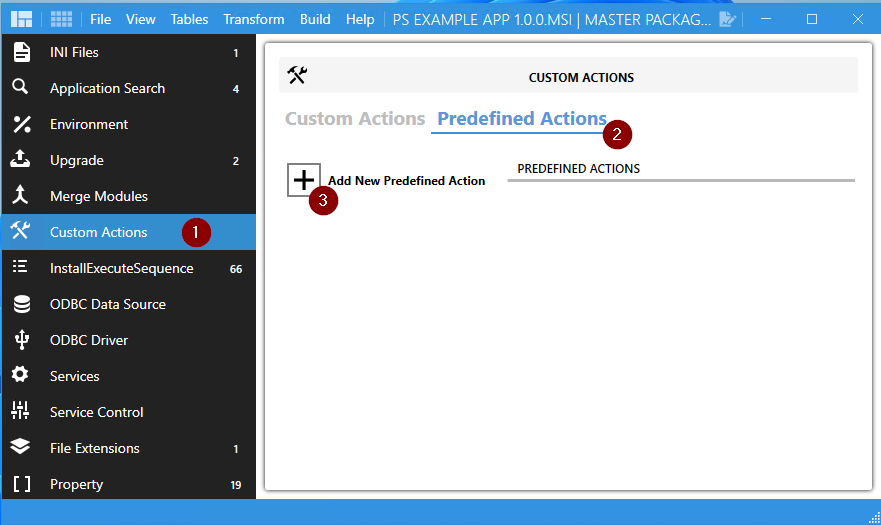Close the application window
Image resolution: width=881 pixels, height=525 pixels.
857,19
